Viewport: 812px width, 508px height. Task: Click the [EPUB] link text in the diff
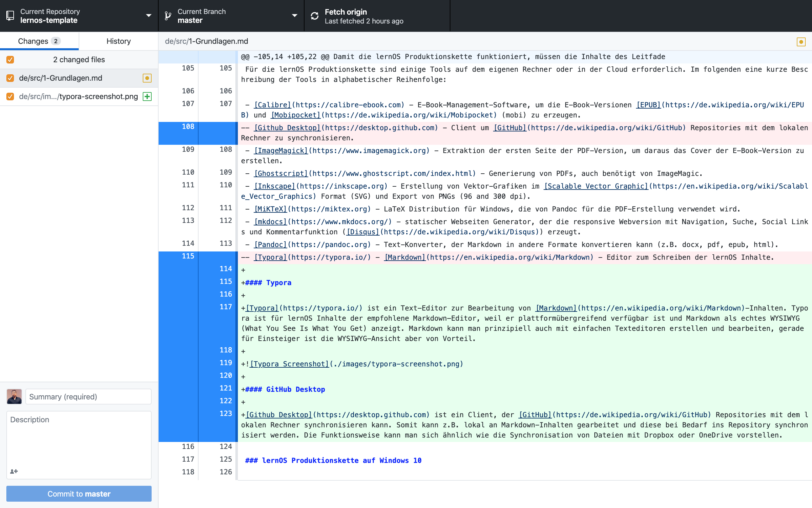click(x=648, y=105)
